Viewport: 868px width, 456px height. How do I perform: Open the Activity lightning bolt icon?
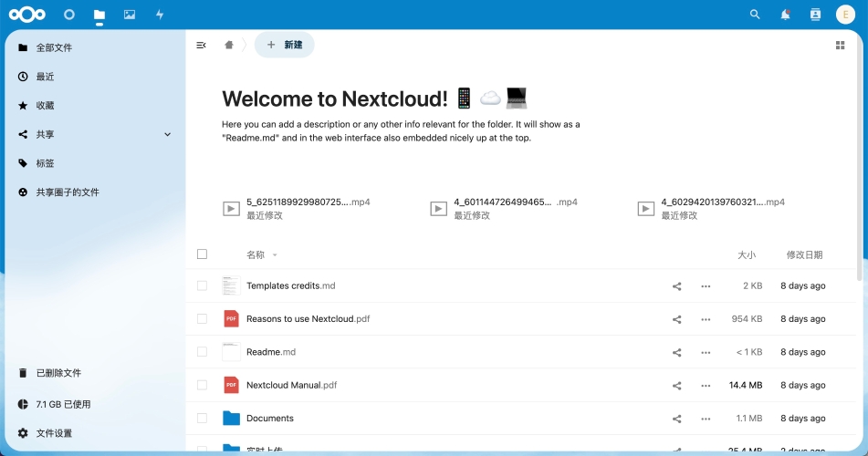(x=160, y=15)
